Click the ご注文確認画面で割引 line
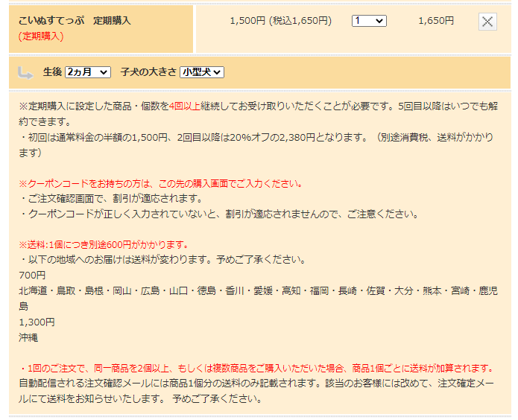 click(111, 198)
